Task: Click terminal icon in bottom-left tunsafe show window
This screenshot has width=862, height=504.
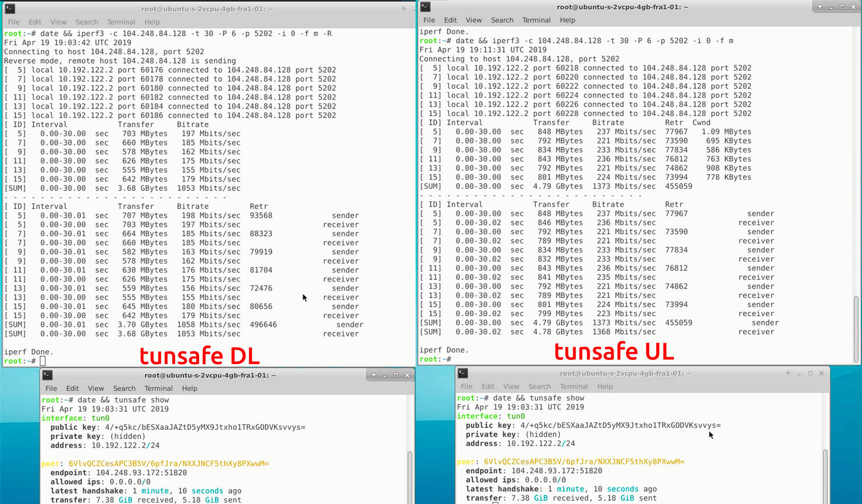Action: (x=47, y=375)
